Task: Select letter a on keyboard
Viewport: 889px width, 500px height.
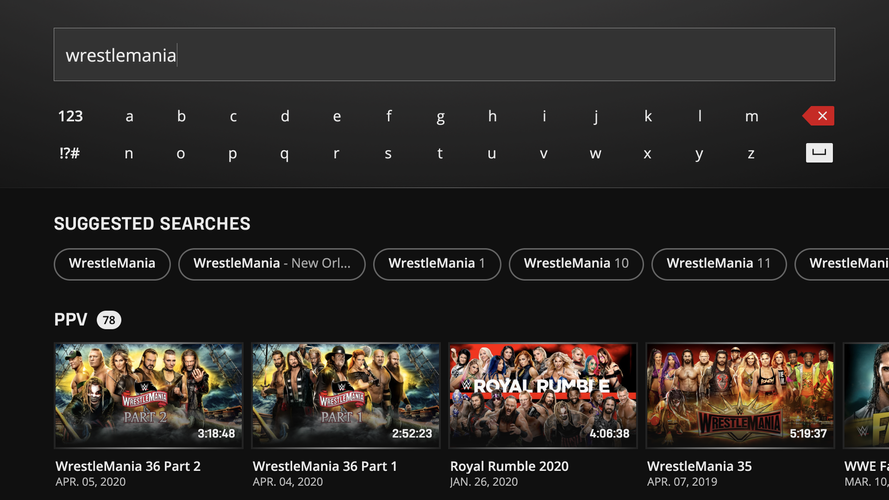Action: pos(129,117)
